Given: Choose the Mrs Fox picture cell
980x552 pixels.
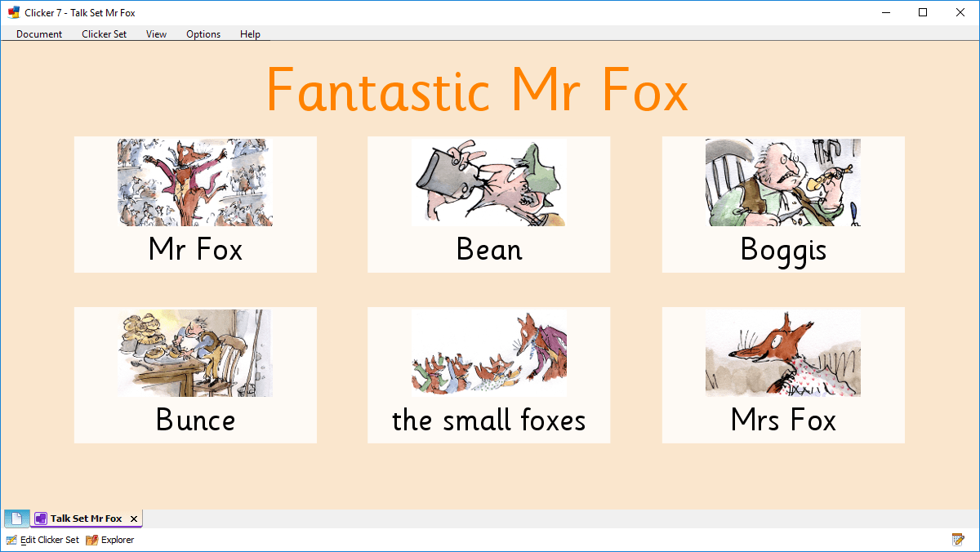Looking at the screenshot, I should [783, 375].
